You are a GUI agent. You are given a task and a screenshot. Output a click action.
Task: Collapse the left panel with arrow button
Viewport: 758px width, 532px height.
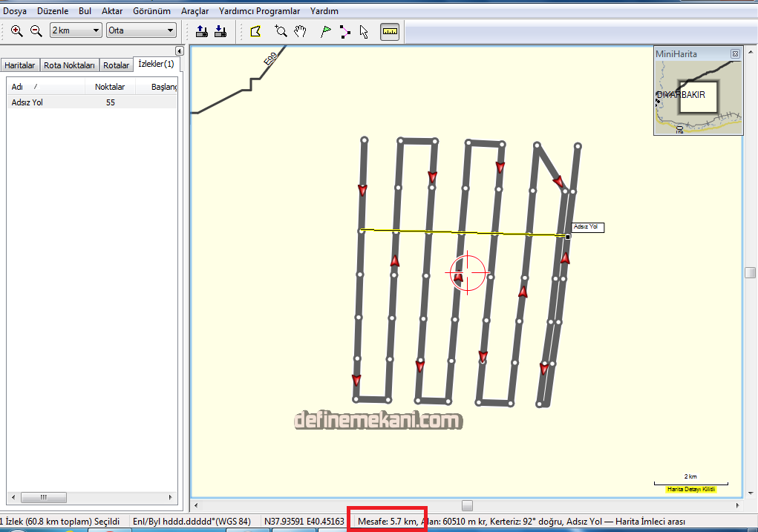coord(179,50)
